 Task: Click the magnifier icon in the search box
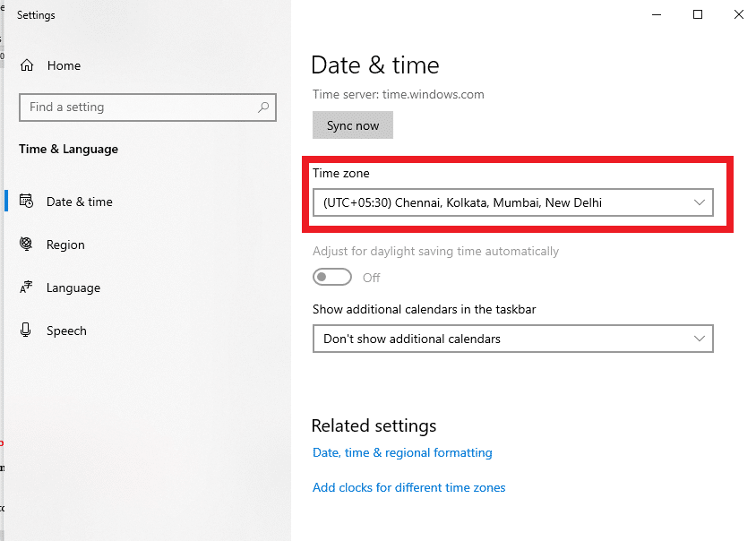pos(263,107)
